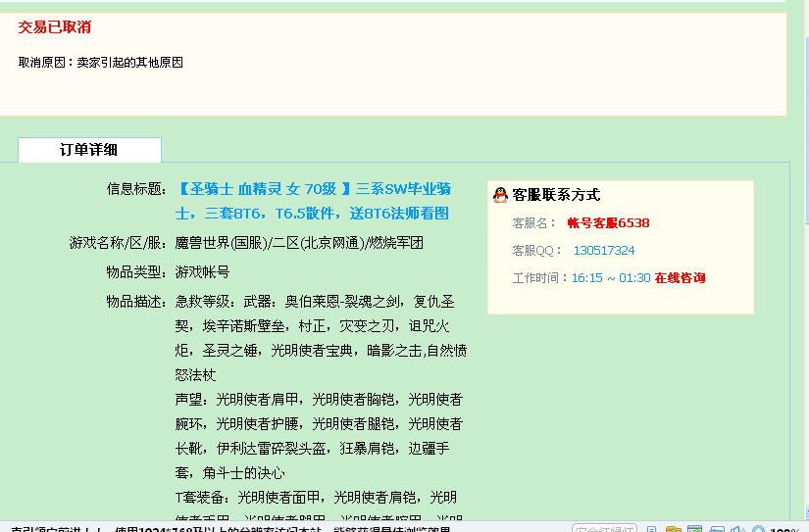The image size is (809, 532).
Task: Click the 交易已取消 heading
Action: [55, 27]
